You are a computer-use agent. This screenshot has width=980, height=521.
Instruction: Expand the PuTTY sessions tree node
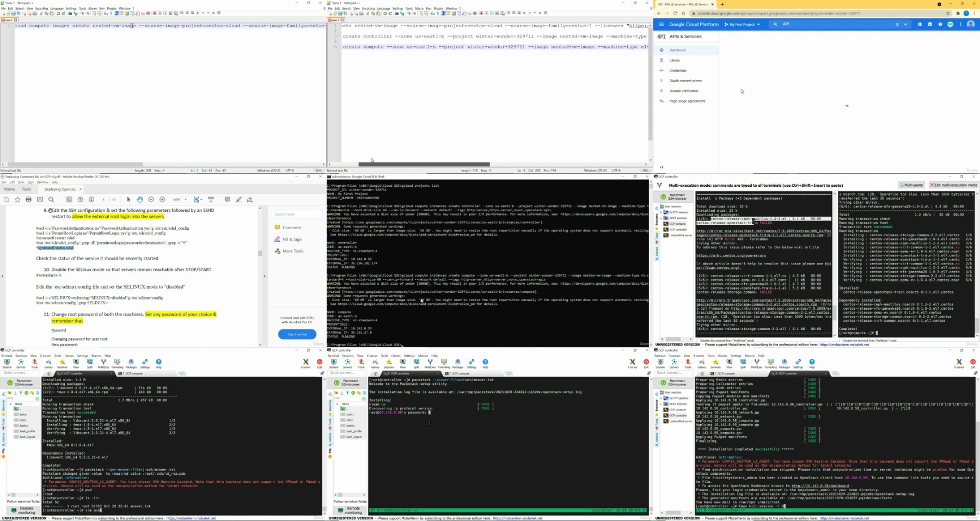pos(661,212)
